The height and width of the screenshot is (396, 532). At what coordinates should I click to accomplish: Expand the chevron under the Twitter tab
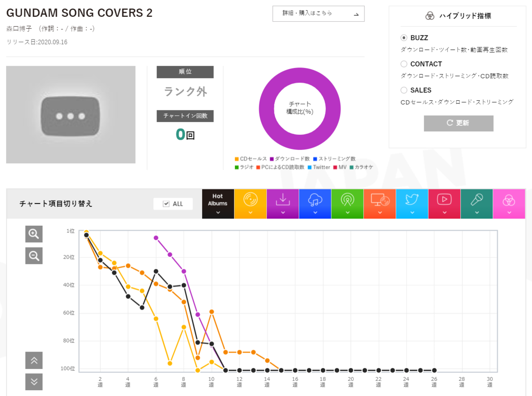click(412, 212)
